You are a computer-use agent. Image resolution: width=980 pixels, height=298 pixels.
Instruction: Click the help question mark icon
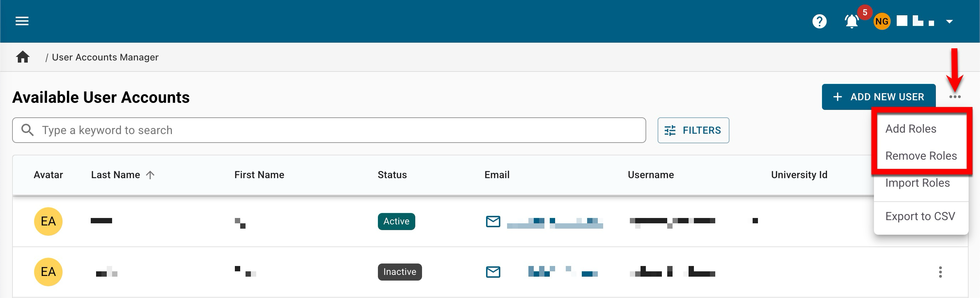click(819, 21)
